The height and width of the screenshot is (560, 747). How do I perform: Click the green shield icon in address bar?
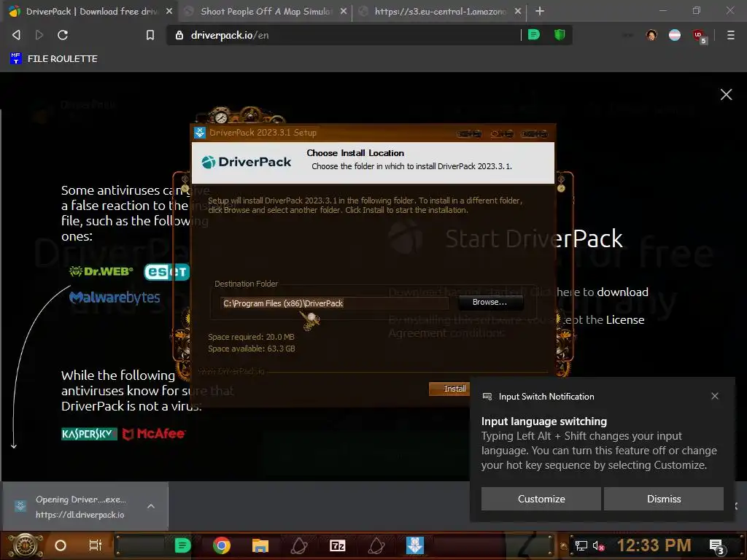click(x=560, y=34)
